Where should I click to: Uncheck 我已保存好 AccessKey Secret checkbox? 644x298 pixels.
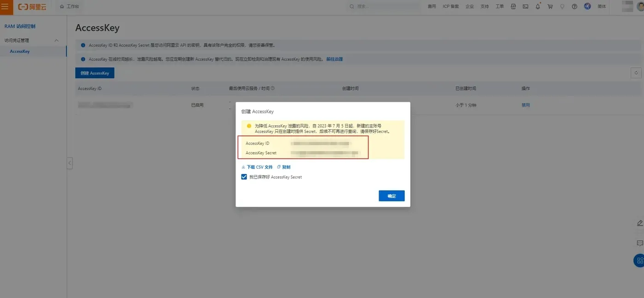244,177
